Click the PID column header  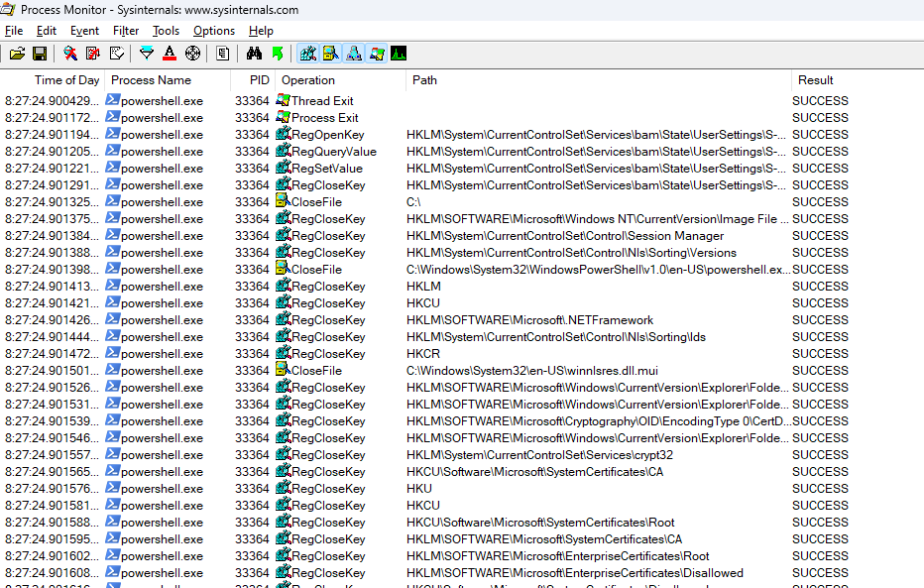tap(253, 80)
